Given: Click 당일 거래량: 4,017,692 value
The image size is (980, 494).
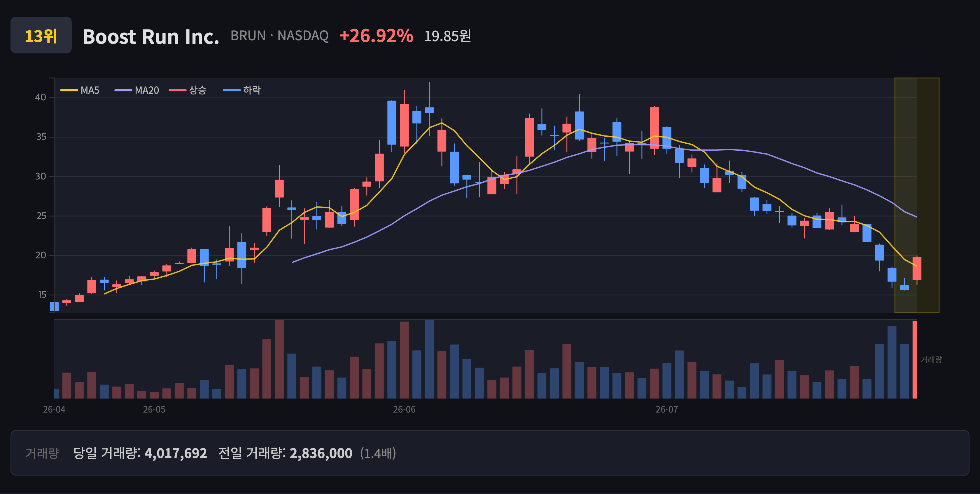Looking at the screenshot, I should click(140, 453).
